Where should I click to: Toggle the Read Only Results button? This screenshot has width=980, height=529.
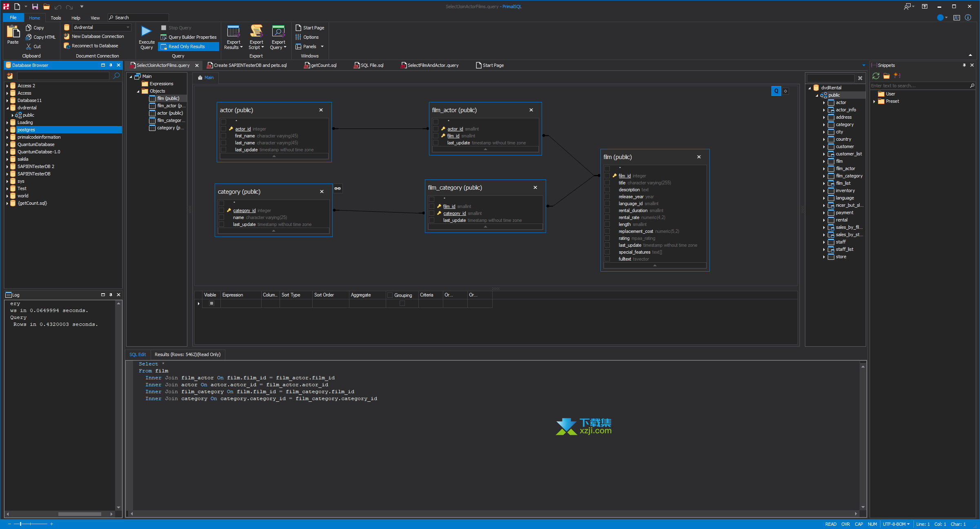185,46
